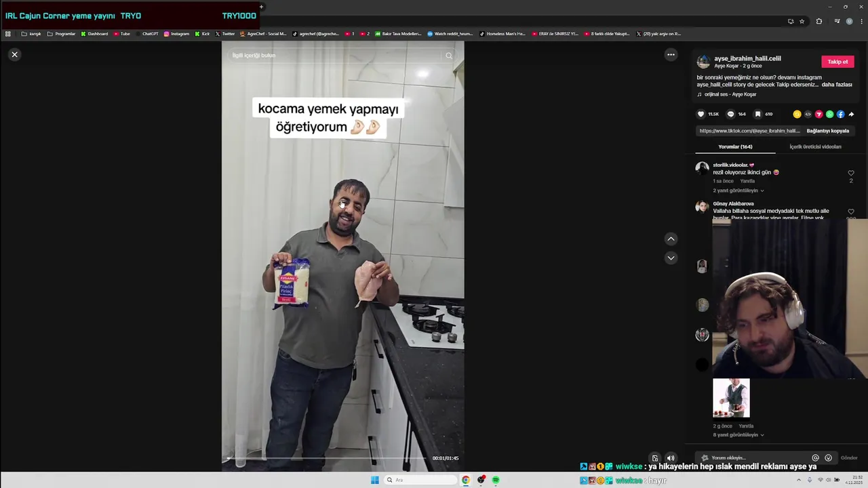Like the video via heart icon (11.5K)
This screenshot has height=488, width=868.
tap(701, 114)
